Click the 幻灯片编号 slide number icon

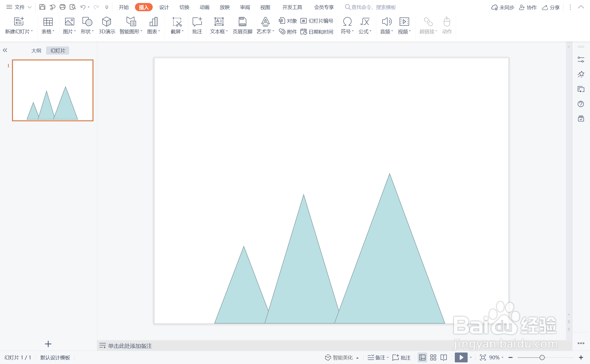coord(303,21)
